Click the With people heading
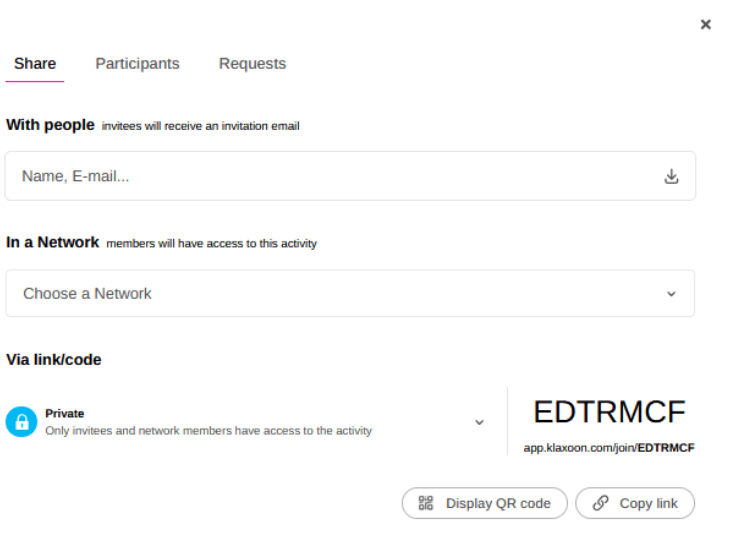Viewport: 747px width, 540px height. click(50, 125)
